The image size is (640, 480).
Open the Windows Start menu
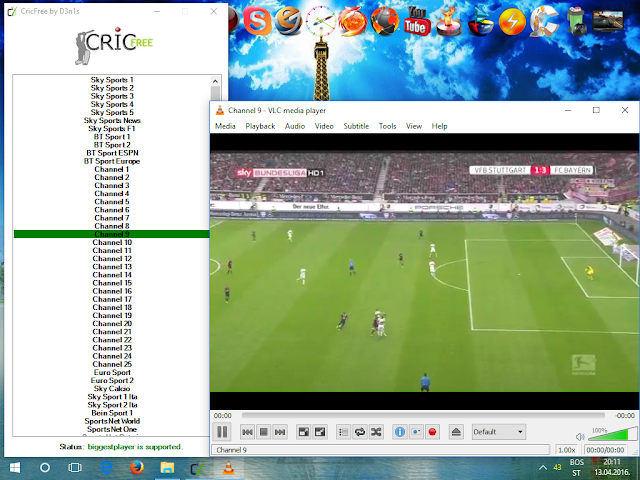(15, 468)
